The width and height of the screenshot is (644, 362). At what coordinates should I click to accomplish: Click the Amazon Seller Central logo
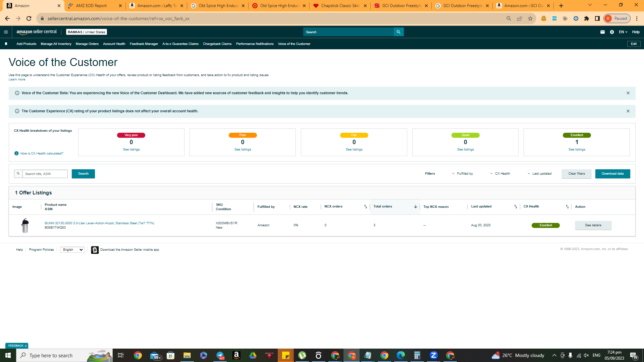(37, 32)
